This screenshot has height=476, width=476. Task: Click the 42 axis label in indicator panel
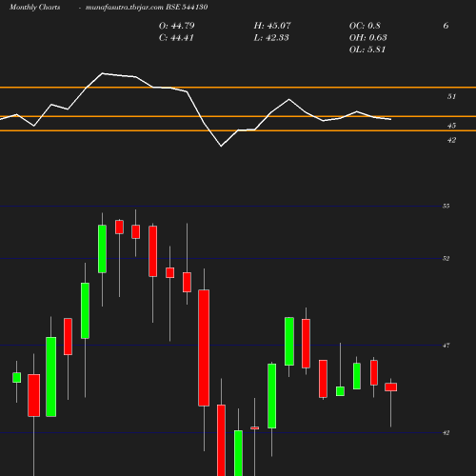point(451,140)
